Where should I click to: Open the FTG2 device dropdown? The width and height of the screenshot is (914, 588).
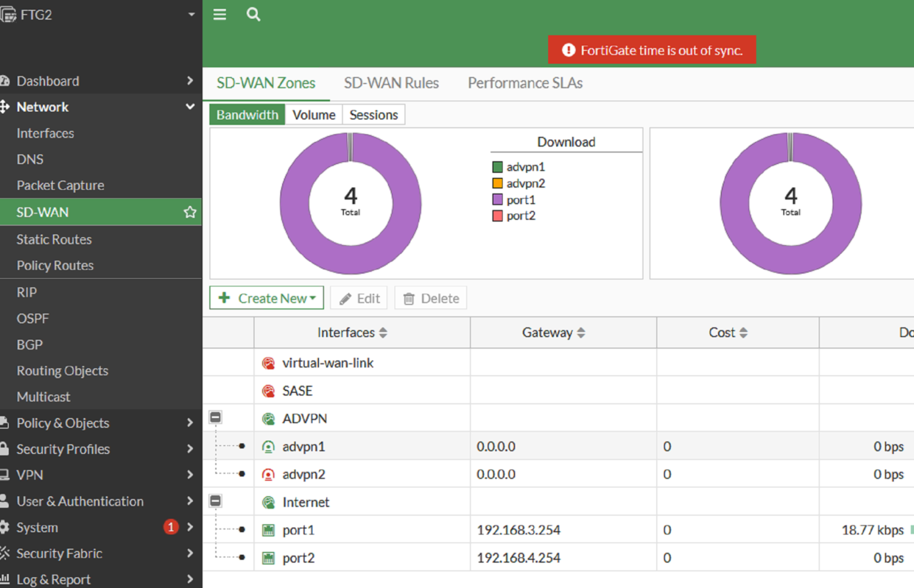pyautogui.click(x=191, y=14)
